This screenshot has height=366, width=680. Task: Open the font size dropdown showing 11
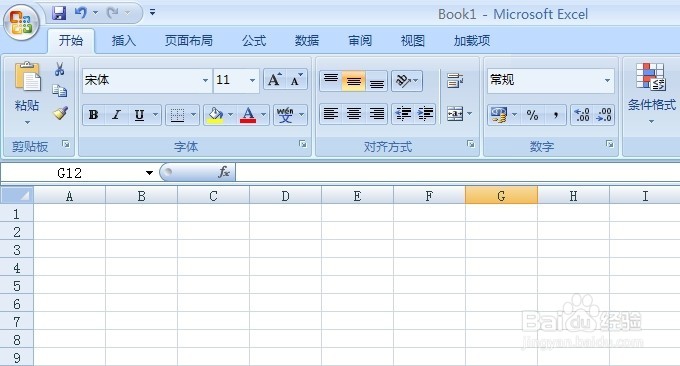(x=252, y=80)
